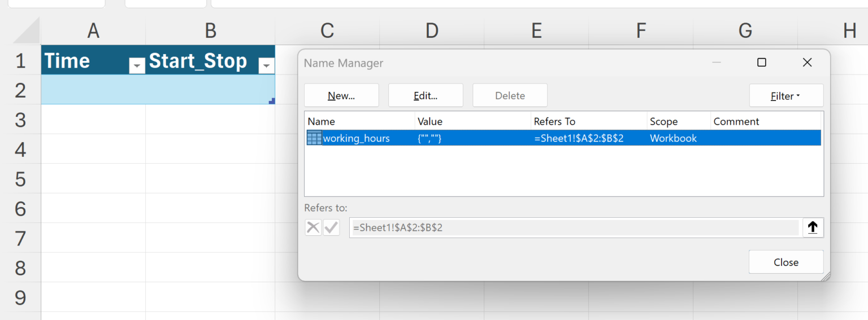Click the Select All corner triangle
The width and height of the screenshot is (868, 320).
point(27,32)
